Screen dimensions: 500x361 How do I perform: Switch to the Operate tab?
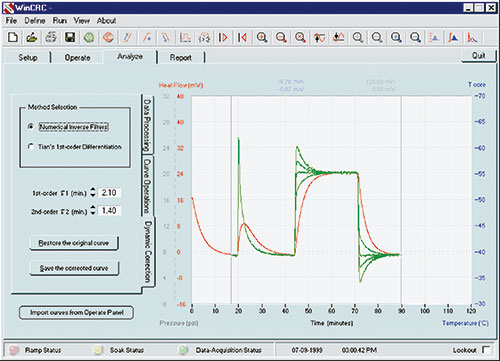[x=77, y=58]
